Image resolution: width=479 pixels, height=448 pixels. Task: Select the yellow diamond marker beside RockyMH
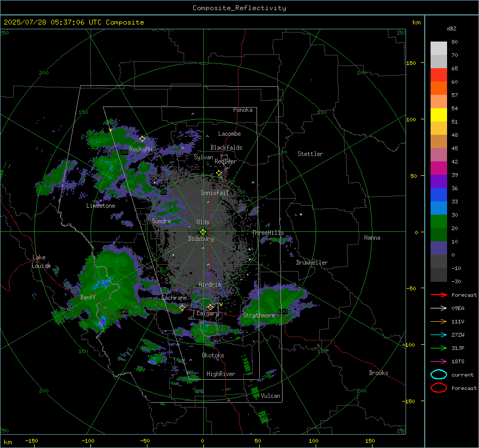click(142, 139)
